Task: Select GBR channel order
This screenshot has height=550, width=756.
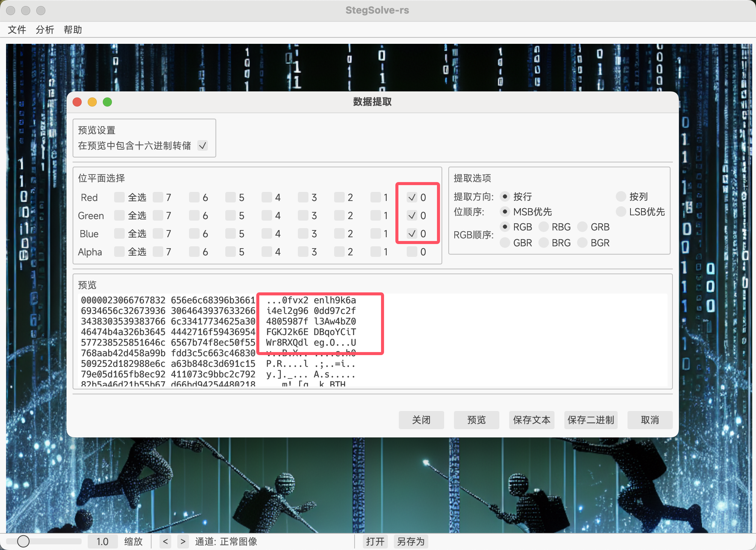Action: (x=505, y=243)
